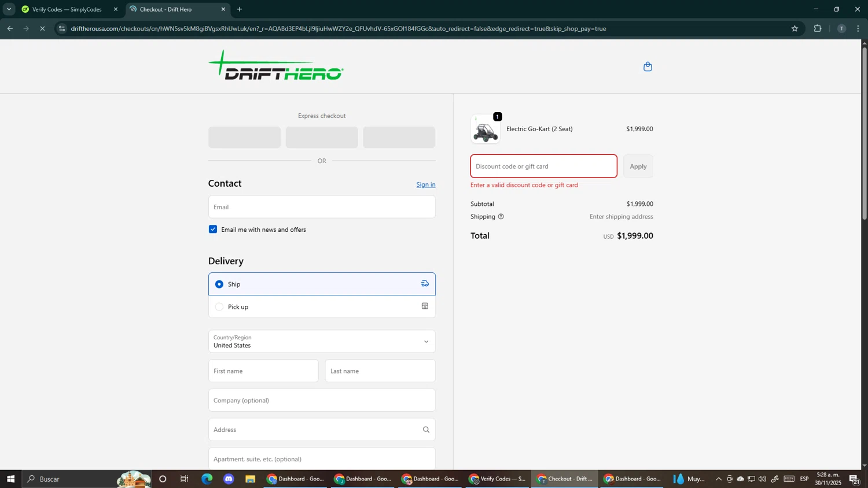Click the Electric Go-Kart product thumbnail
The height and width of the screenshot is (488, 868).
point(485,130)
